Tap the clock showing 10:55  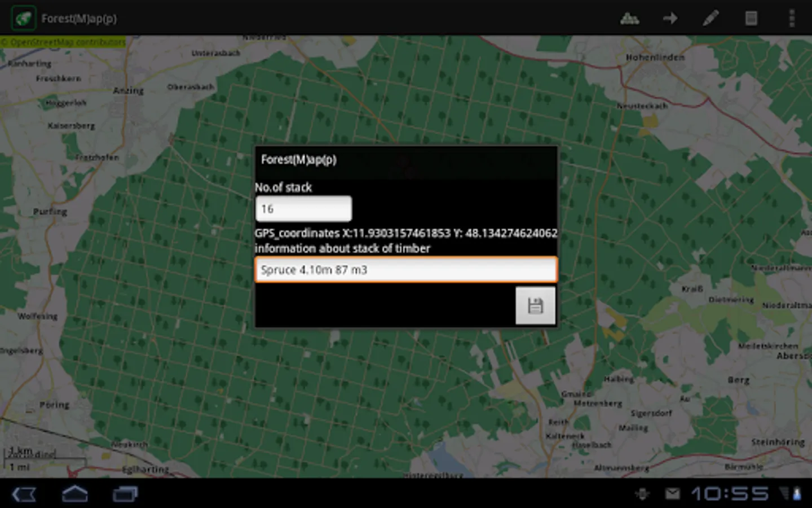730,494
